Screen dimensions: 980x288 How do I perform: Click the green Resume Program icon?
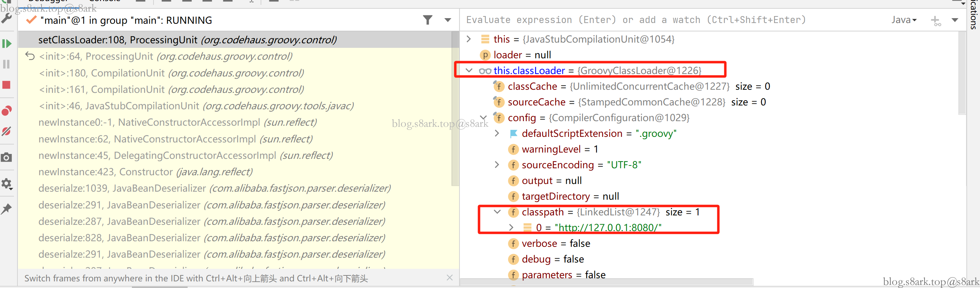(7, 44)
